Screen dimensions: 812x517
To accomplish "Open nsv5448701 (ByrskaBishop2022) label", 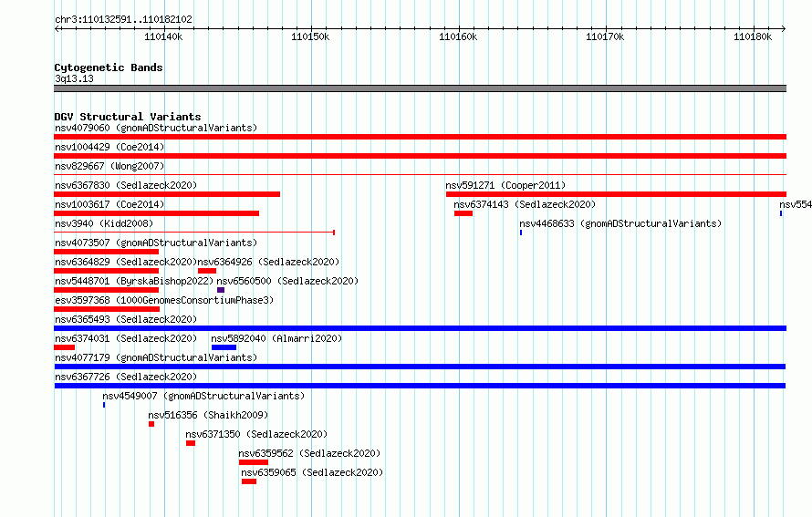I will pos(134,281).
